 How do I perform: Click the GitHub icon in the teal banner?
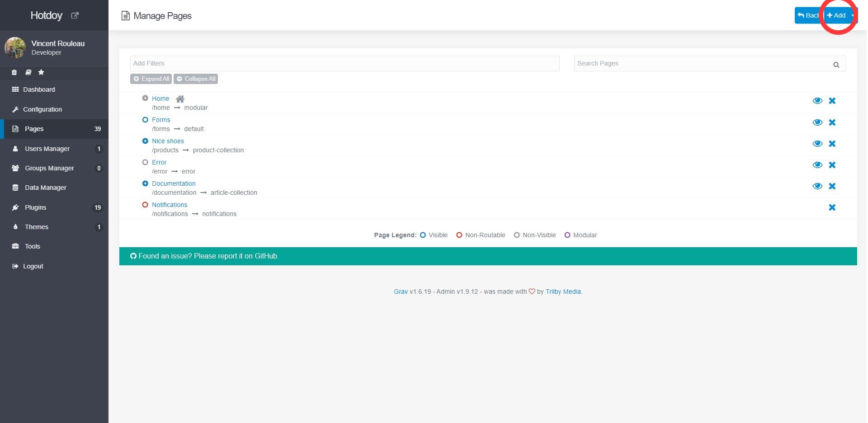pos(133,256)
